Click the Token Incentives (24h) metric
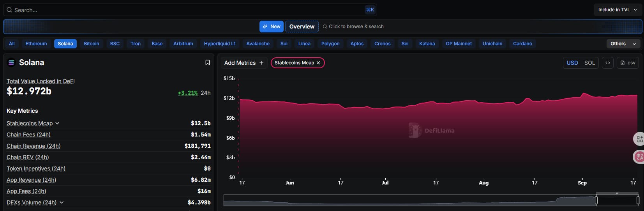The width and height of the screenshot is (644, 211). (x=36, y=168)
